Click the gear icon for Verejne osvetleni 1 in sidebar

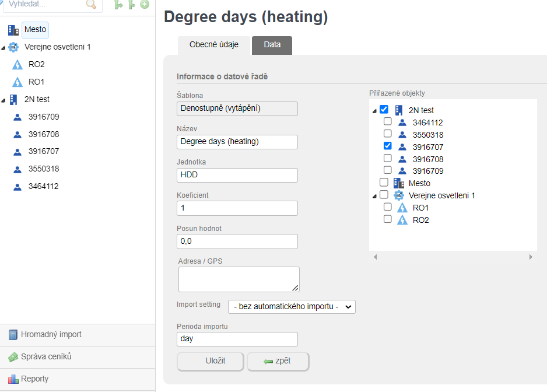[x=13, y=47]
